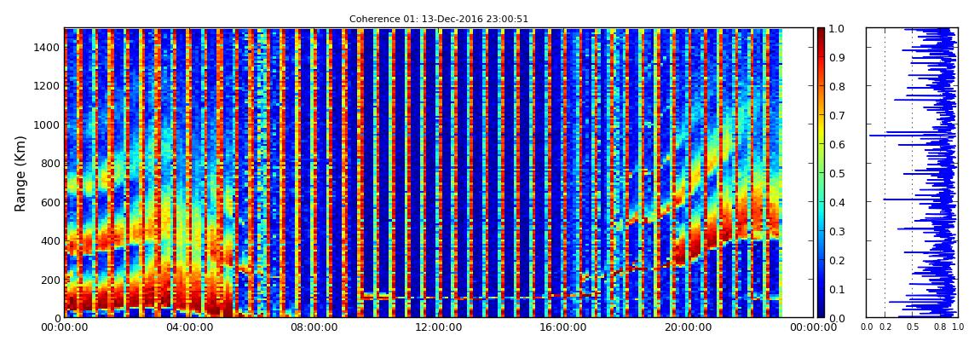This screenshot has width=980, height=347.
Task: Click the 1000 tick label on the range axis
Action: pos(48,124)
